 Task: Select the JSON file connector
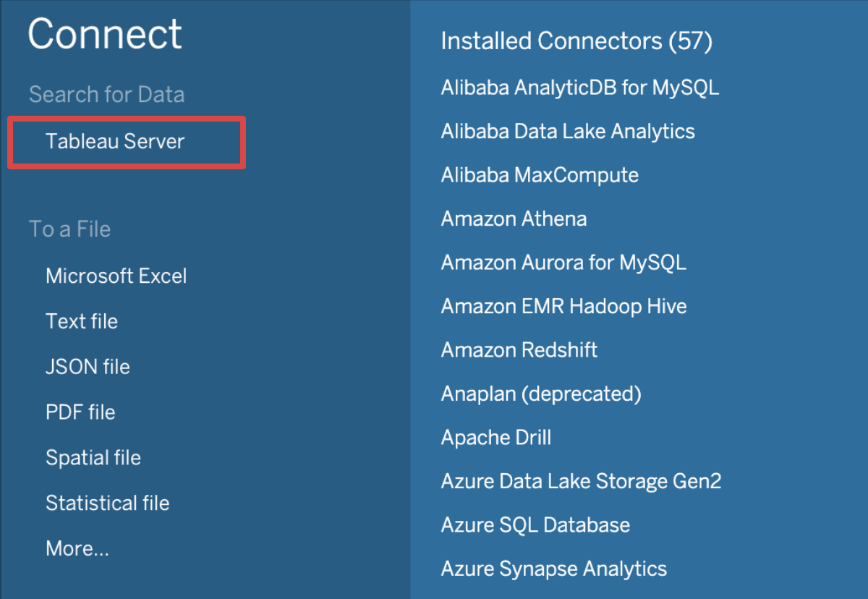[x=87, y=367]
